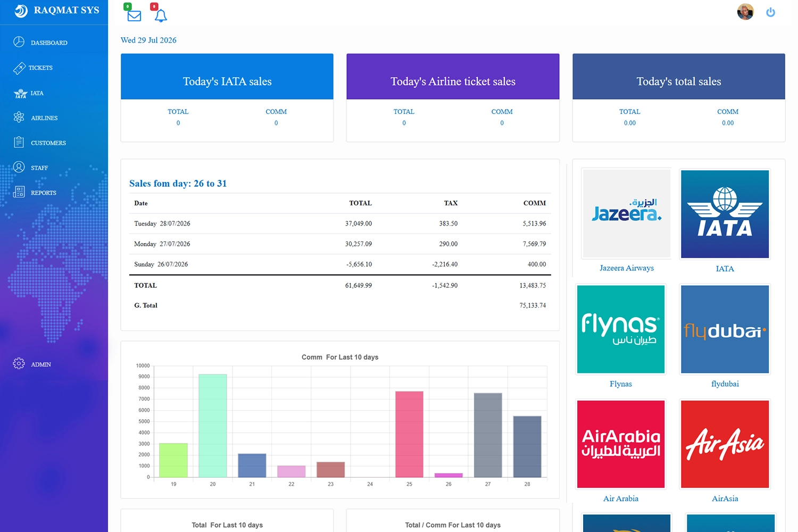Click the Today's total sales header
798x532 pixels.
pos(679,77)
